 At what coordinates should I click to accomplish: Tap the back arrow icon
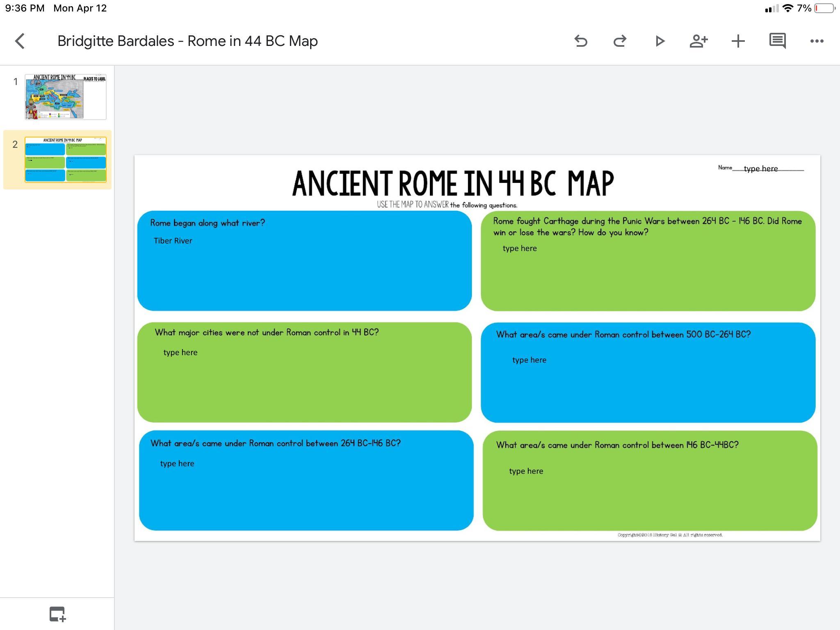20,41
